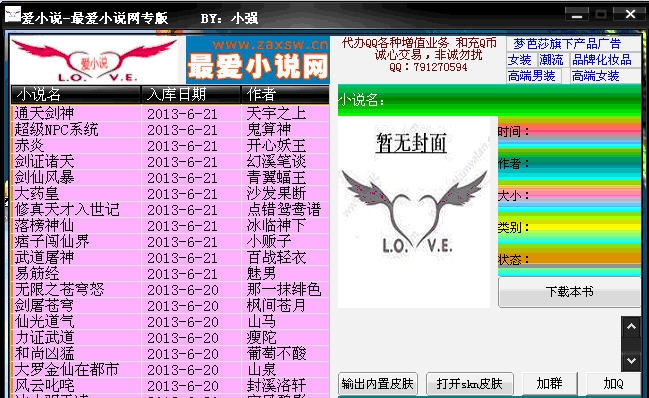The image size is (649, 398).
Task: Click author 点错鸳鸯谱
Action: coord(284,209)
